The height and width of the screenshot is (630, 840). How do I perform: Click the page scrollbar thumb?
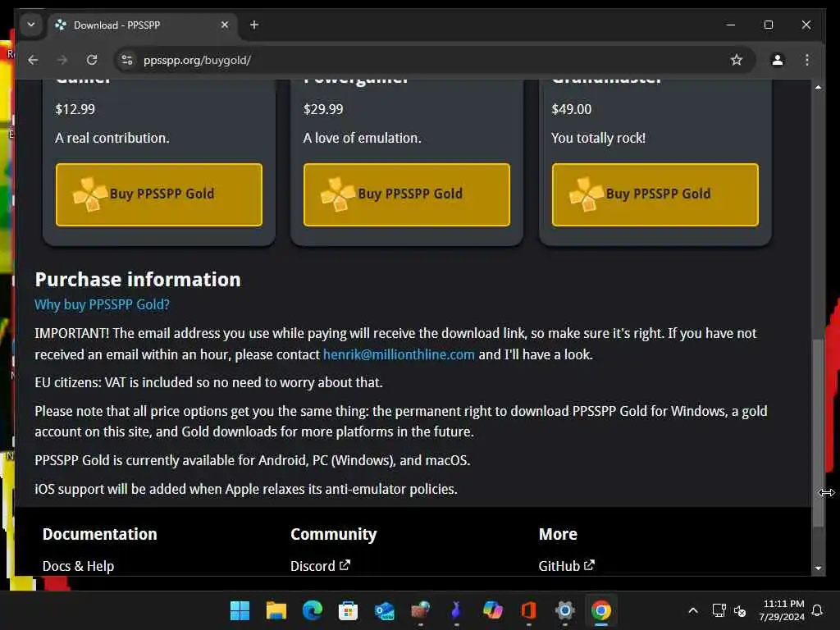pyautogui.click(x=818, y=433)
